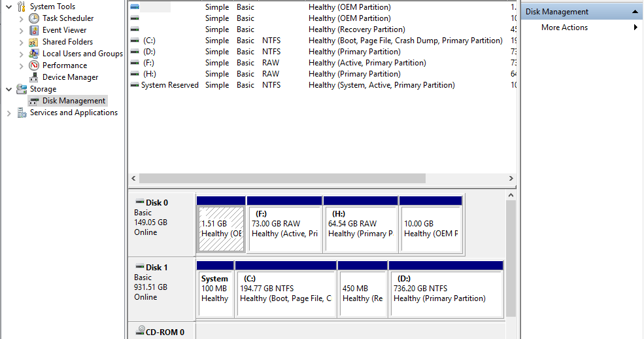Expand the Local Users and Groups node
The width and height of the screenshot is (644, 339).
(22, 54)
